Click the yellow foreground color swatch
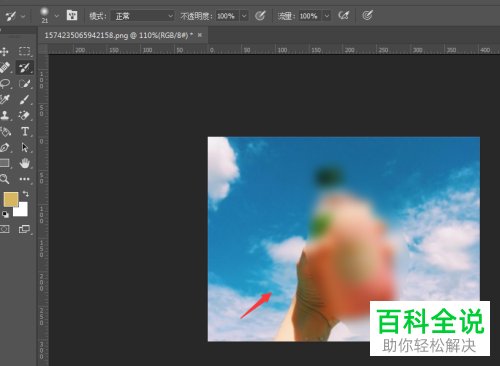The height and width of the screenshot is (366, 500). pyautogui.click(x=10, y=199)
